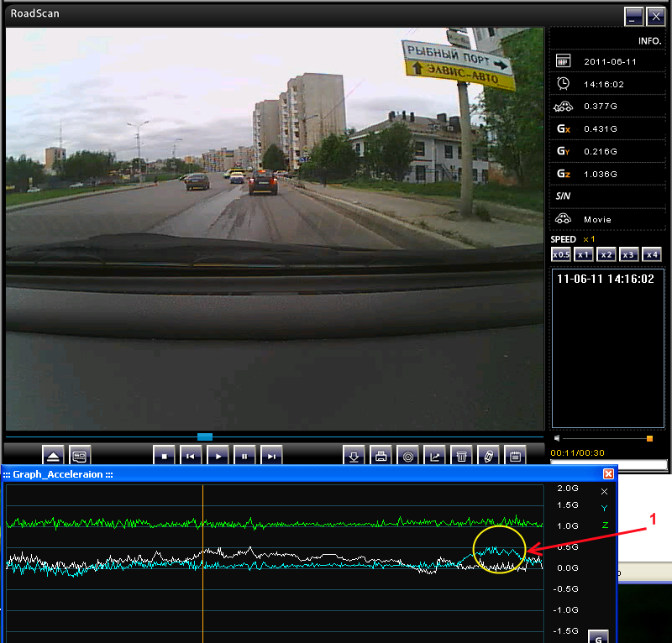The height and width of the screenshot is (643, 672).
Task: Open the settings target icon
Action: pos(408,456)
